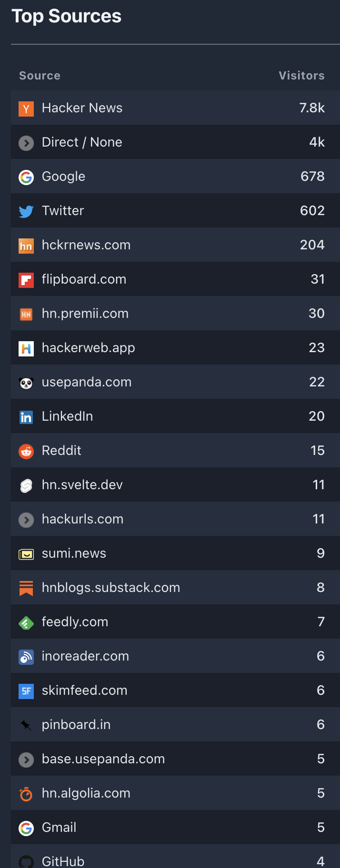This screenshot has height=868, width=340.
Task: Select the Gmail source row
Action: [x=175, y=827]
